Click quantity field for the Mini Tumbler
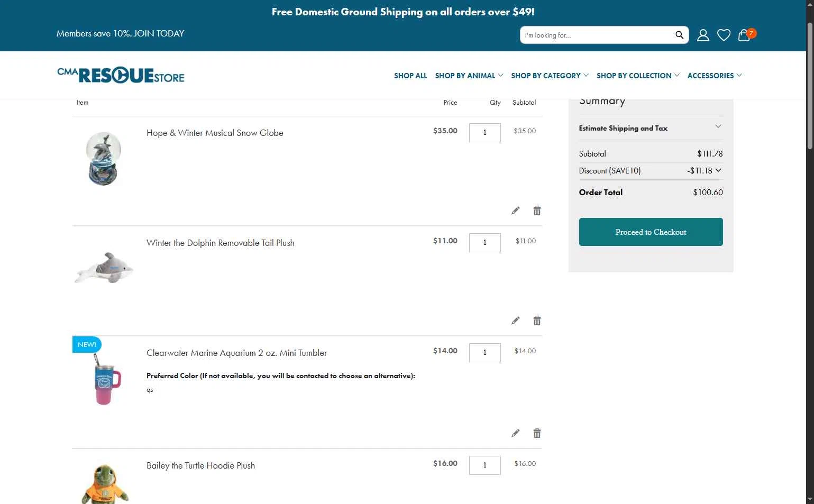 point(484,352)
